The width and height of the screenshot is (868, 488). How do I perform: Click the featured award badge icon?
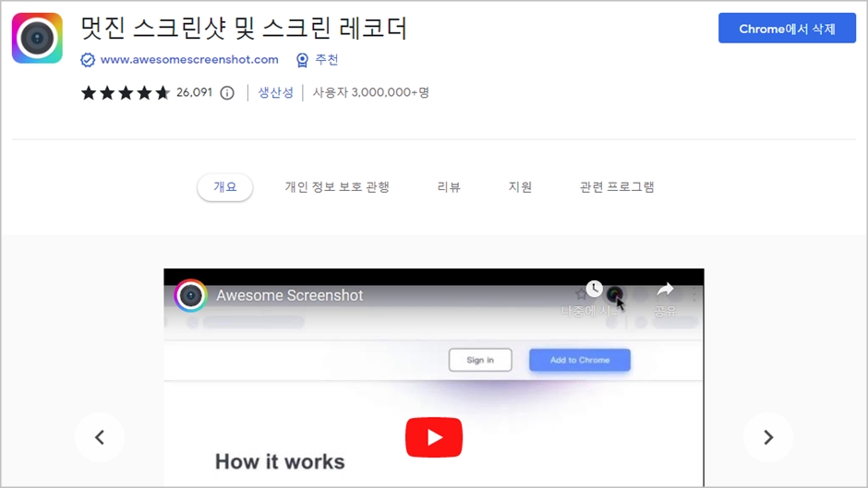[x=302, y=60]
